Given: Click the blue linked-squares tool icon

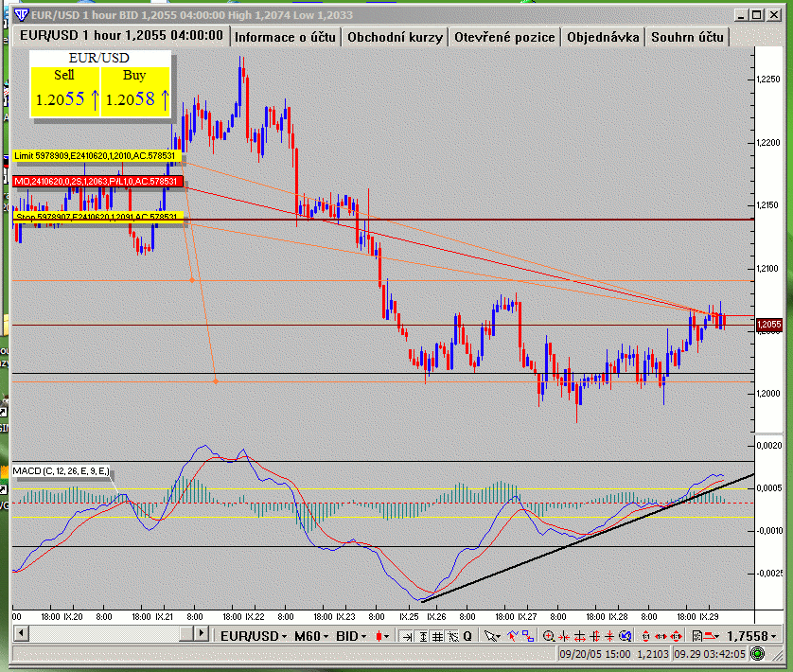Looking at the screenshot, I should point(528,636).
